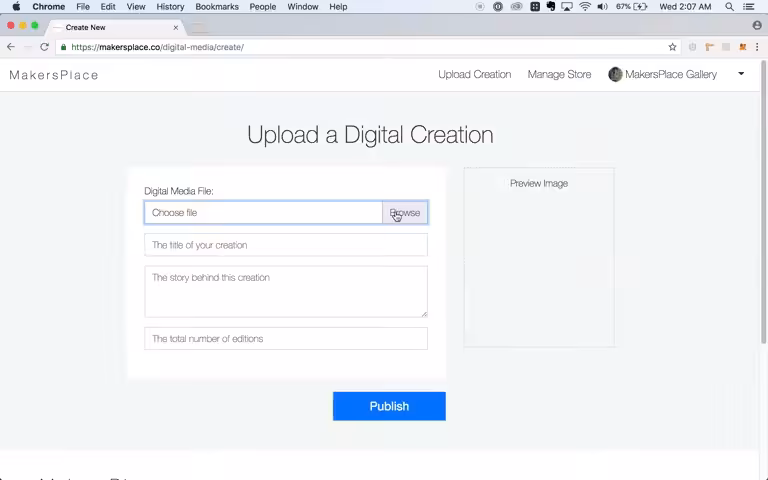Expand the account dropdown arrow
The height and width of the screenshot is (480, 768).
point(741,74)
